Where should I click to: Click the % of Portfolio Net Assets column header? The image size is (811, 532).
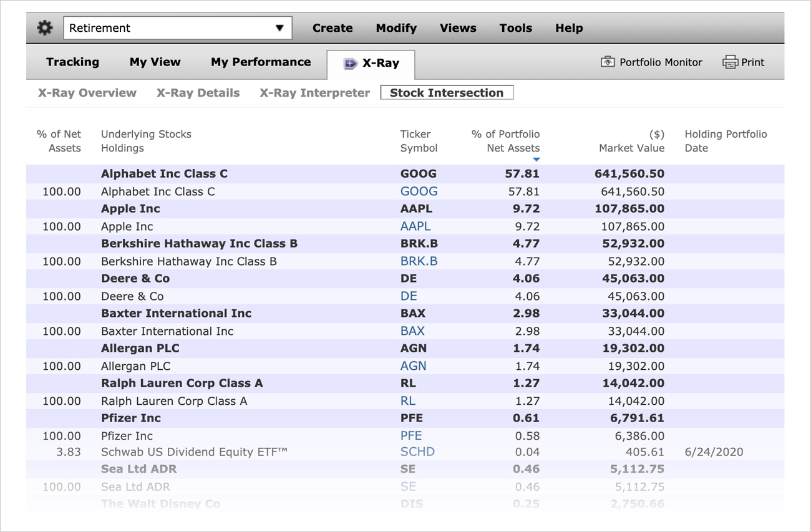[505, 141]
